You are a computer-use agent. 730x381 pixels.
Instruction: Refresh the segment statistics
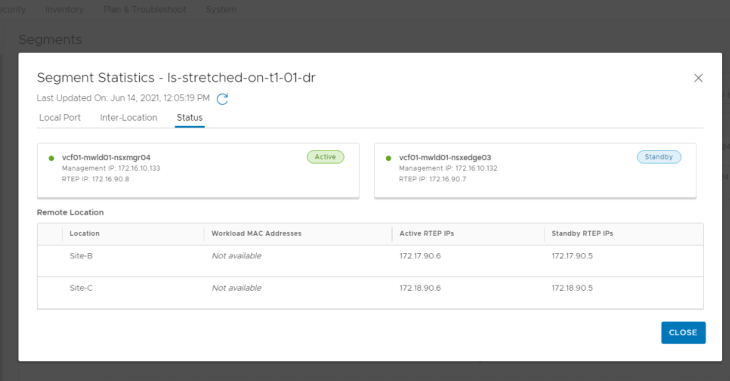(x=222, y=99)
